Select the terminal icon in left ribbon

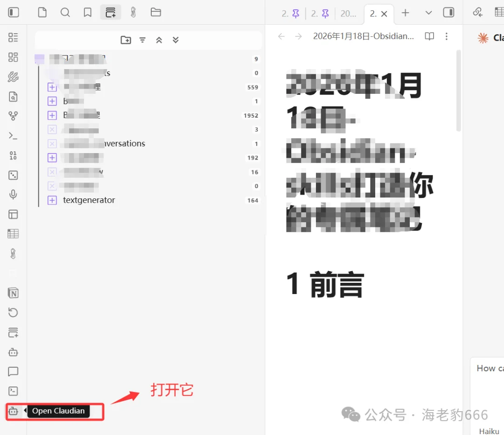coord(13,136)
